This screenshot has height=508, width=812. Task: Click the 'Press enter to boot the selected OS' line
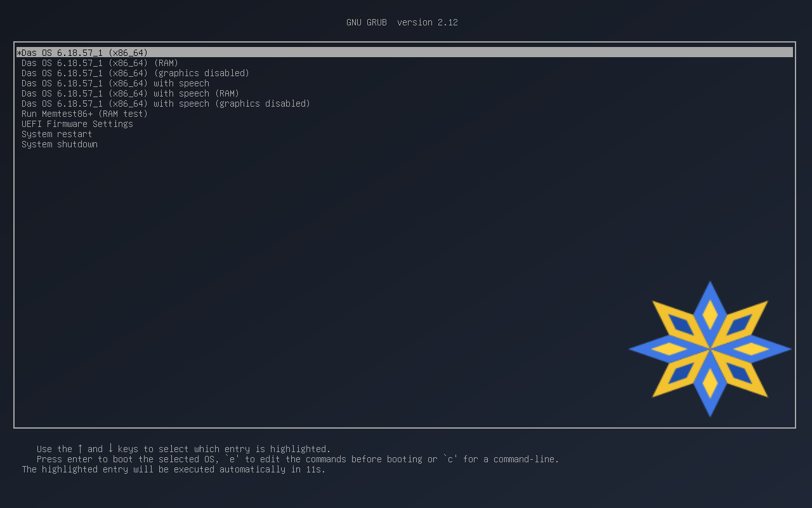(298, 459)
